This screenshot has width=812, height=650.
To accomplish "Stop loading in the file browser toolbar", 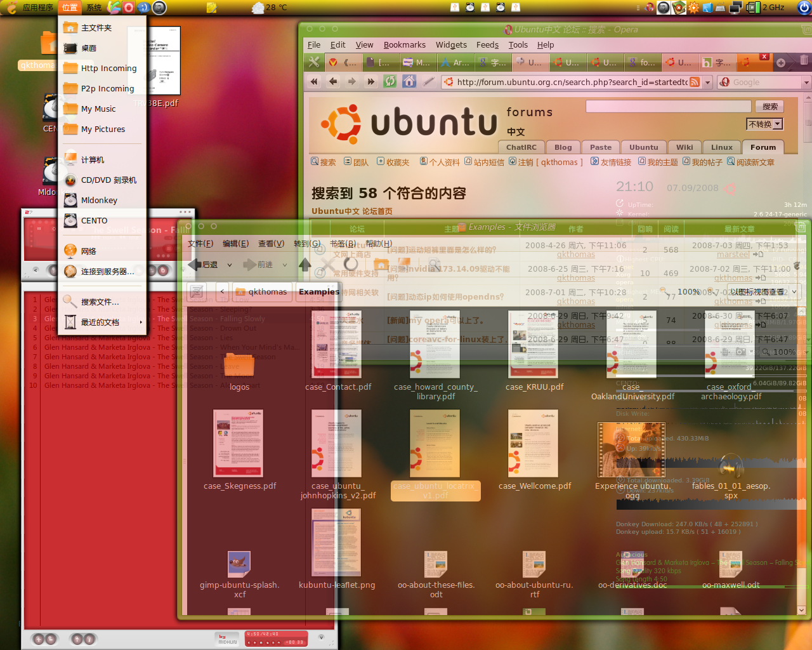I will 328,265.
